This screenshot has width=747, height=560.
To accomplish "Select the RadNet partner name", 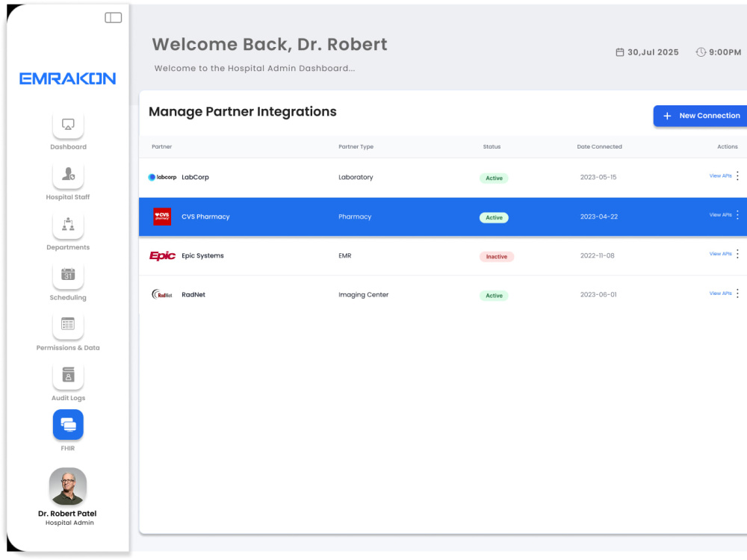I will [193, 295].
